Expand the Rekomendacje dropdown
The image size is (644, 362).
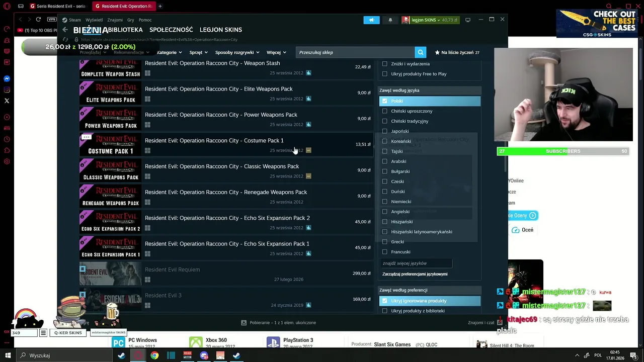coord(131,52)
